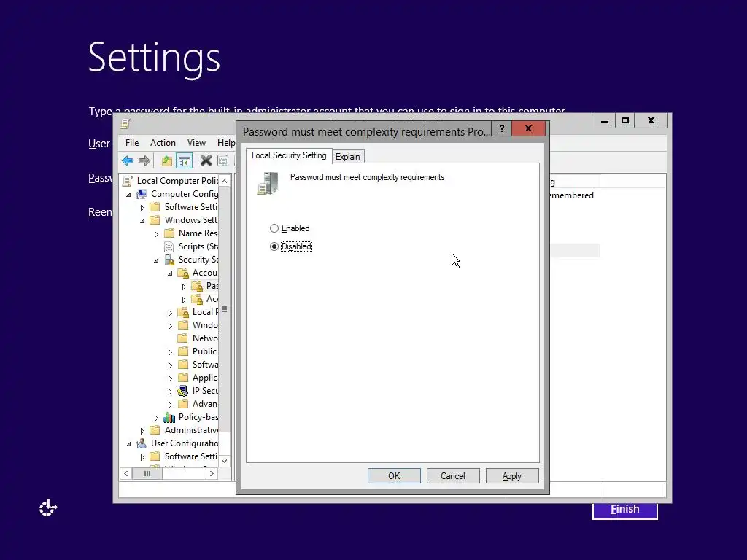Image resolution: width=747 pixels, height=560 pixels.
Task: Open the Help menu
Action: click(226, 143)
